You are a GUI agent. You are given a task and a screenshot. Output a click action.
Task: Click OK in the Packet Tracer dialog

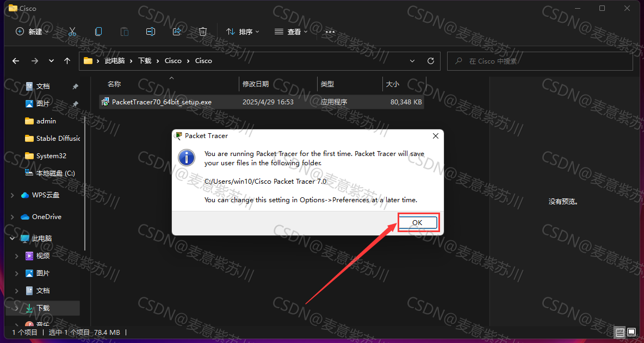pyautogui.click(x=418, y=223)
